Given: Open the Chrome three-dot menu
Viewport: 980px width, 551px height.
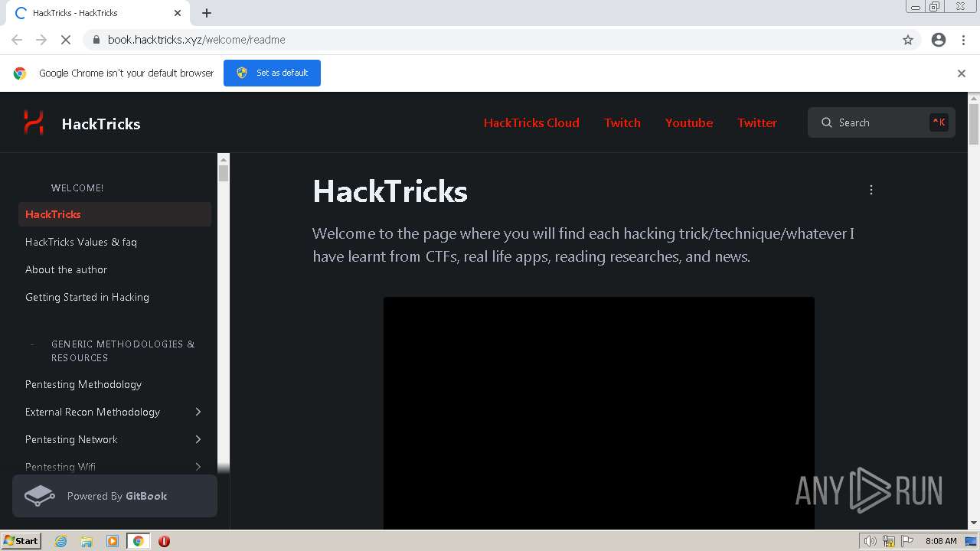Looking at the screenshot, I should tap(963, 40).
